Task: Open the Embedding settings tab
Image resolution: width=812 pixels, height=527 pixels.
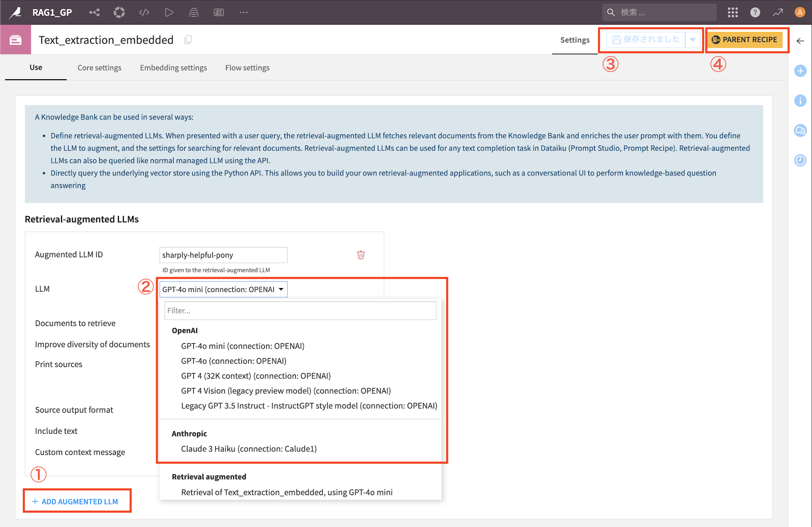Action: click(x=173, y=68)
